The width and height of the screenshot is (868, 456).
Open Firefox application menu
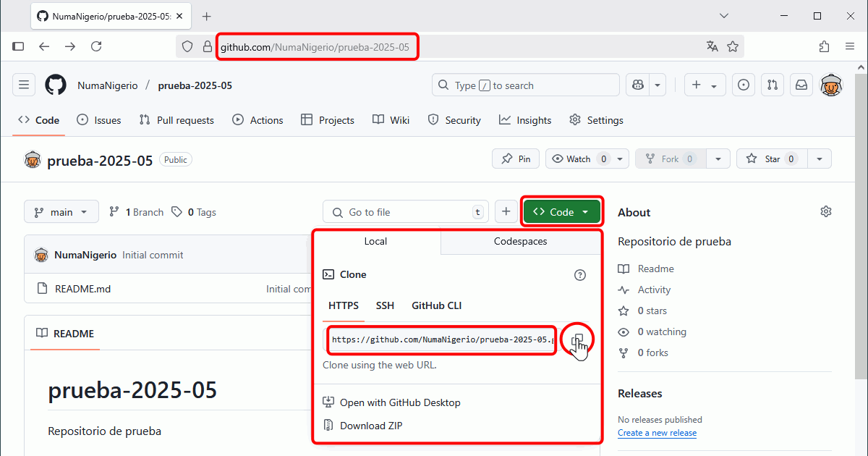(x=850, y=46)
